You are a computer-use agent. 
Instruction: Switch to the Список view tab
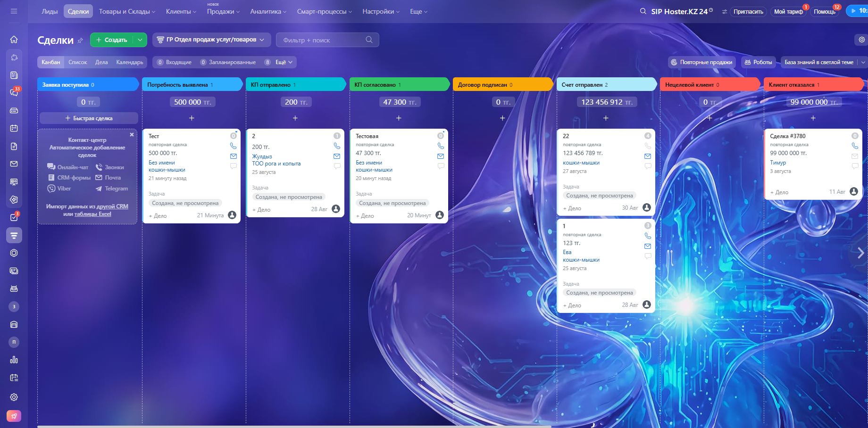tap(78, 62)
